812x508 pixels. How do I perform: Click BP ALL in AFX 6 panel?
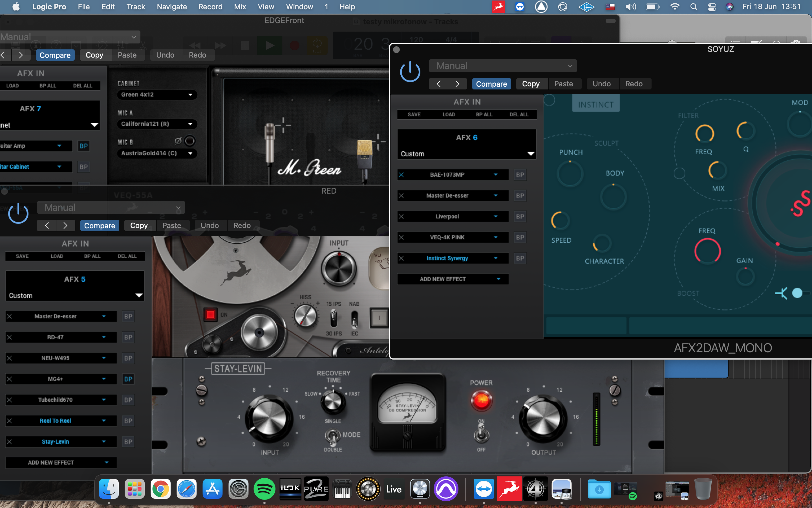click(484, 115)
